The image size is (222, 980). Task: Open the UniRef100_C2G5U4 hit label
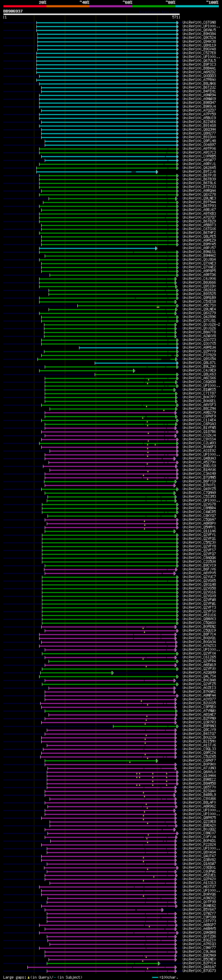199,561
